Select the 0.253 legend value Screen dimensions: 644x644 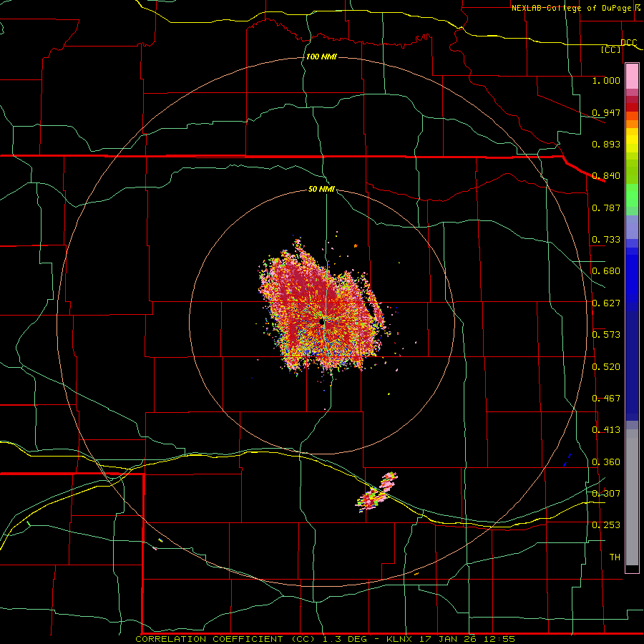[x=606, y=525]
